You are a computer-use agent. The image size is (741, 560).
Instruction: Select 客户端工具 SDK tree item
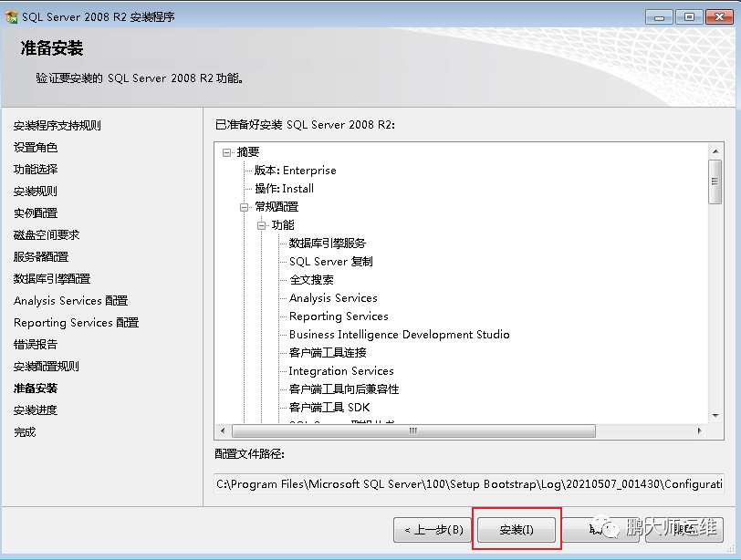tap(329, 408)
